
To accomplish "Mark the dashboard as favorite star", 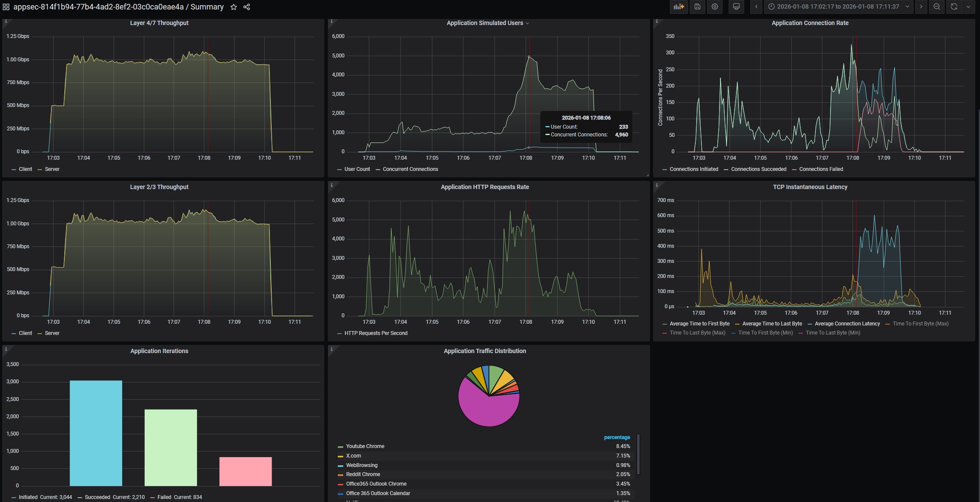I will pyautogui.click(x=234, y=7).
